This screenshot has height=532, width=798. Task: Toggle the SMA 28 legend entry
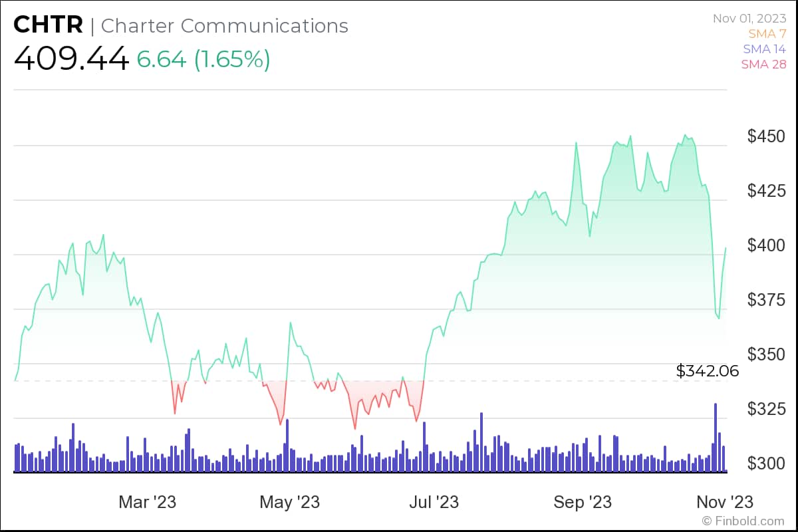coord(765,64)
